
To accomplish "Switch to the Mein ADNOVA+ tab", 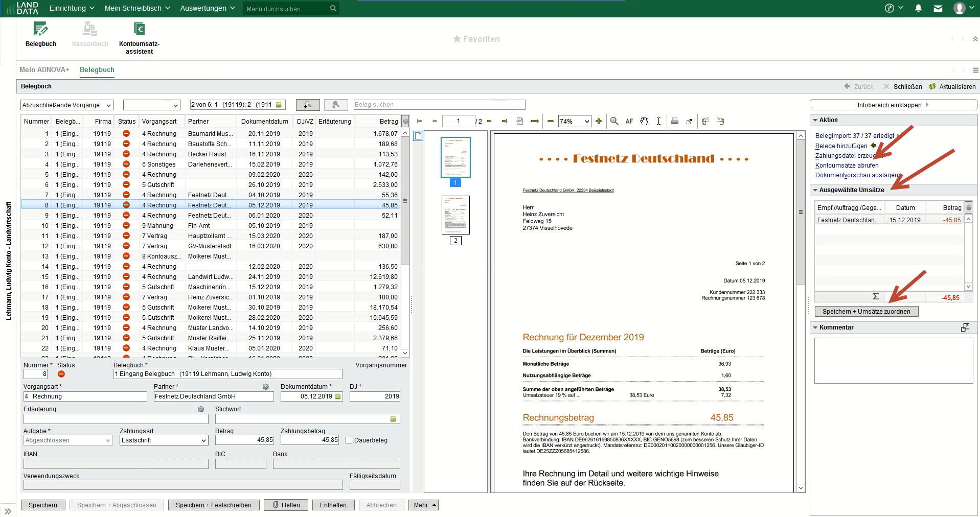I will tap(44, 69).
